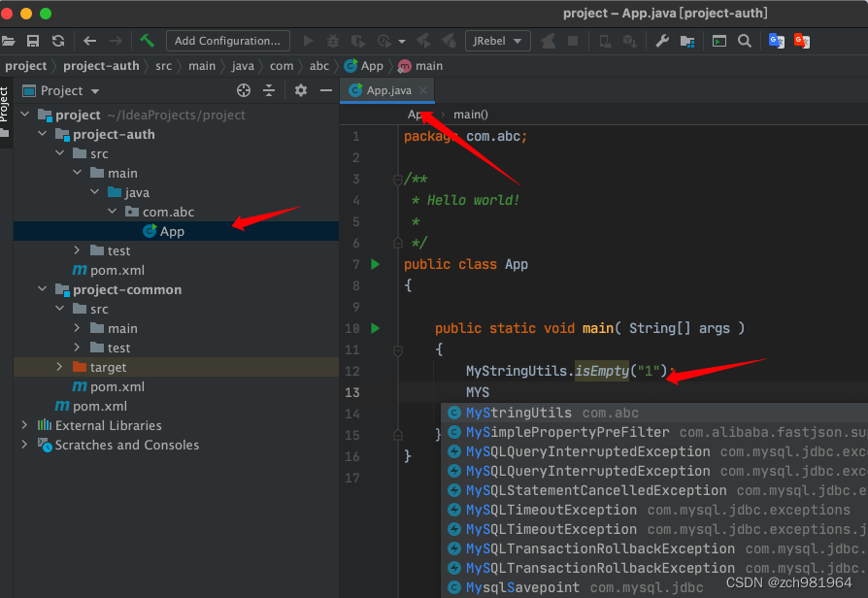Screen dimensions: 868x598
Task: Click project-auth in the breadcrumb bar
Action: (x=101, y=66)
